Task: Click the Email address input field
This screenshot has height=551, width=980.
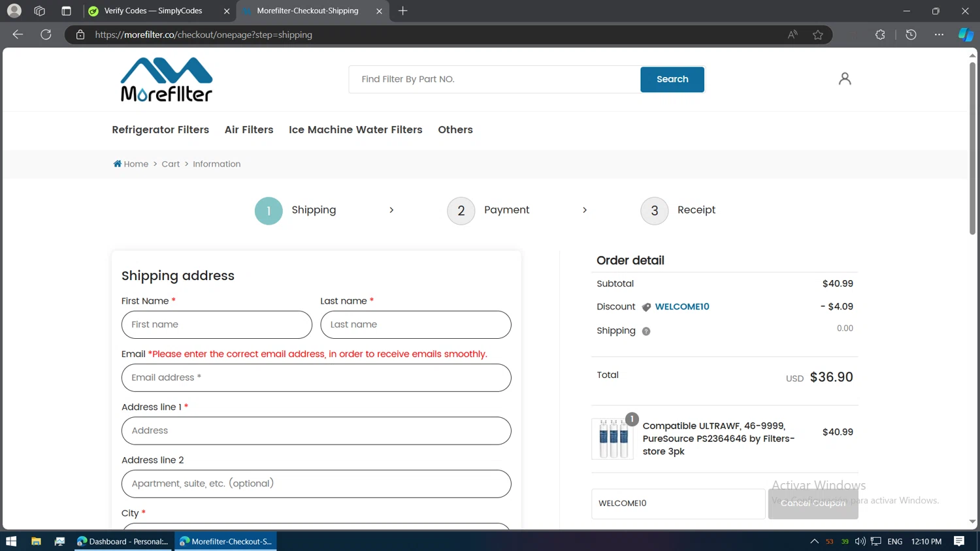Action: (316, 378)
